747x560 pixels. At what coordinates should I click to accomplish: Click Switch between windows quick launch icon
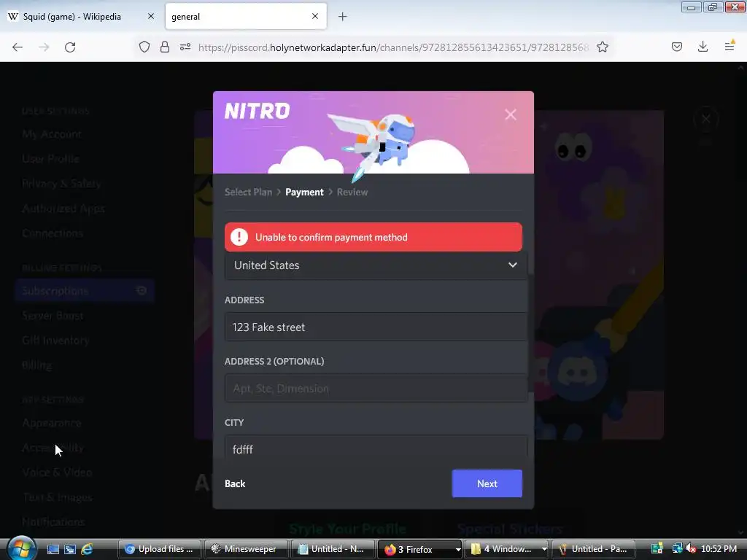pos(70,549)
